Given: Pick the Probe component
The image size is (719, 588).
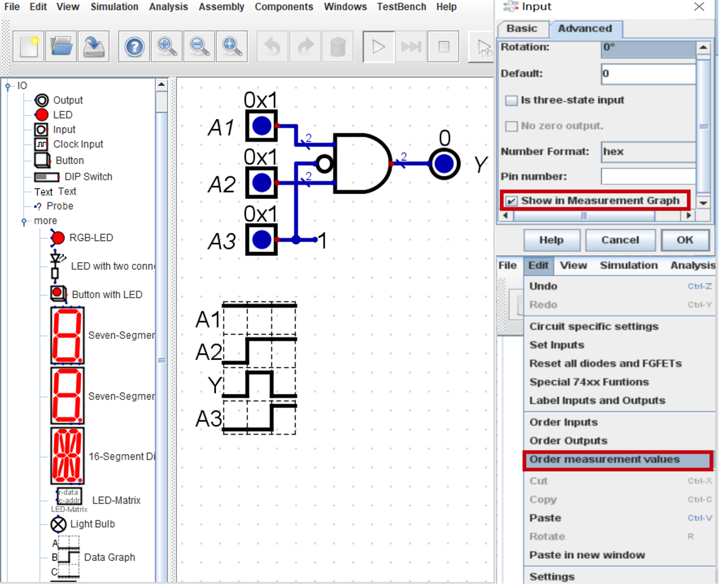Looking at the screenshot, I should tap(54, 206).
